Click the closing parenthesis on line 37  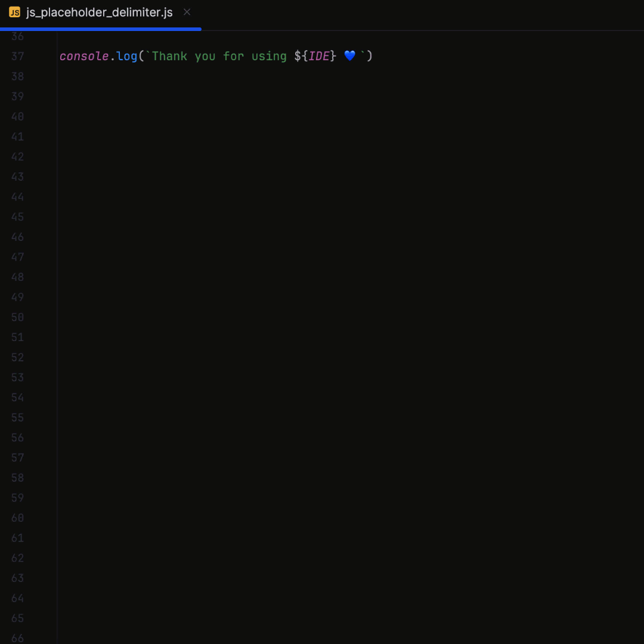click(370, 55)
